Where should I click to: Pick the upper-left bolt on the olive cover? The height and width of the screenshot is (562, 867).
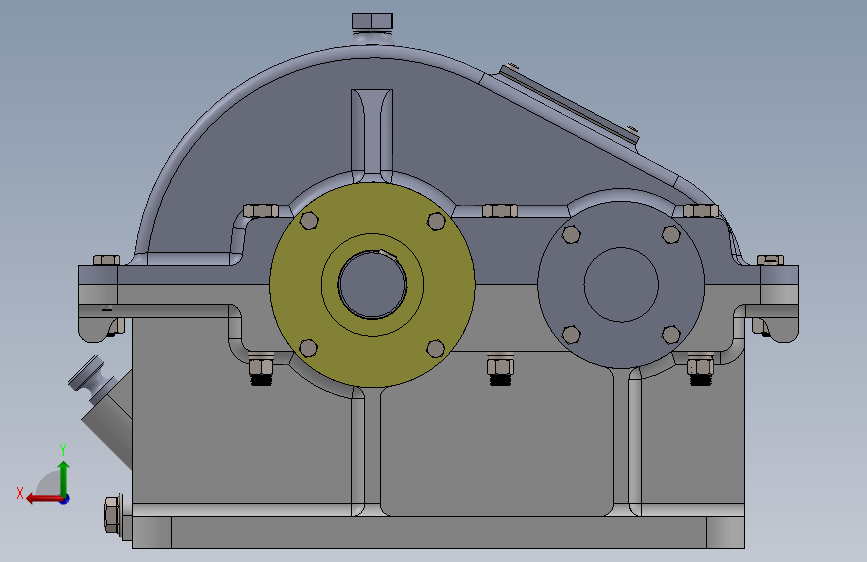pos(309,221)
